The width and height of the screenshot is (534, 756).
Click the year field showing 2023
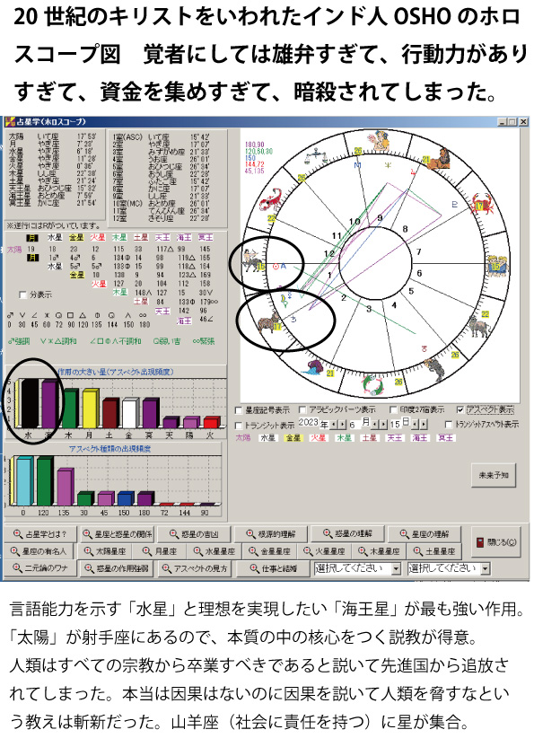[x=309, y=423]
